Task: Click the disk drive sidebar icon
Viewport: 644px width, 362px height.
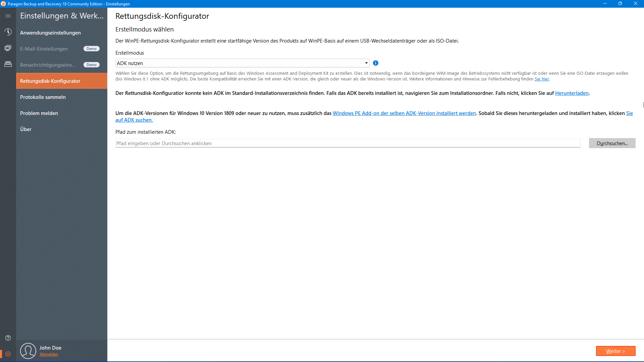Action: [x=8, y=64]
